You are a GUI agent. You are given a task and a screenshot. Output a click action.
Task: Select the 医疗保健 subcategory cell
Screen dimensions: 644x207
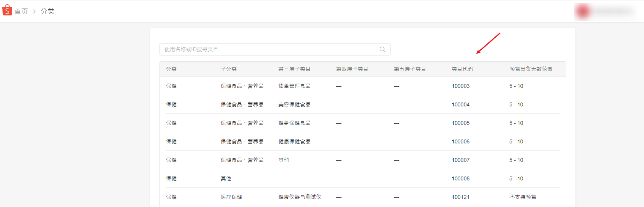point(231,197)
